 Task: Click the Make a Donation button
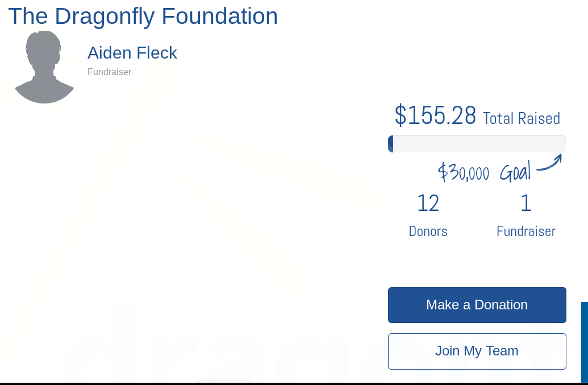click(x=477, y=305)
